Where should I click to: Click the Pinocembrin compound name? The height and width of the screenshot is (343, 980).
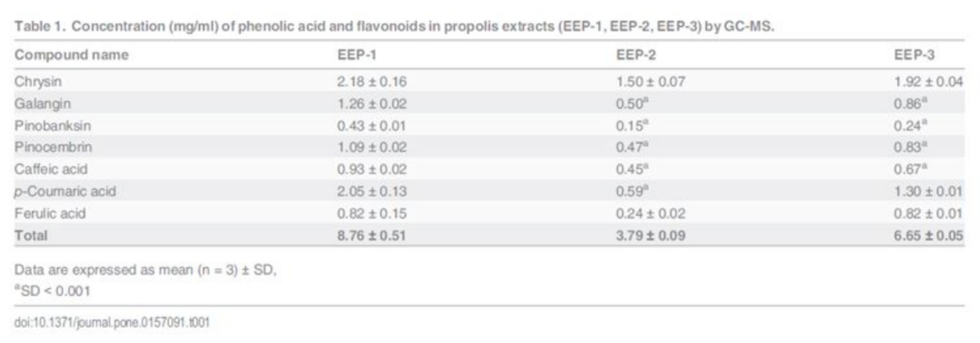coord(53,147)
